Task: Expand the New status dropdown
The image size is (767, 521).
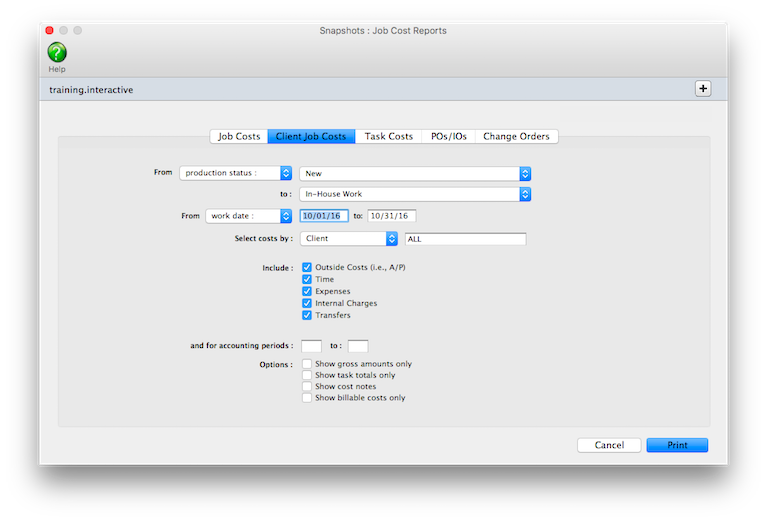Action: (x=414, y=173)
